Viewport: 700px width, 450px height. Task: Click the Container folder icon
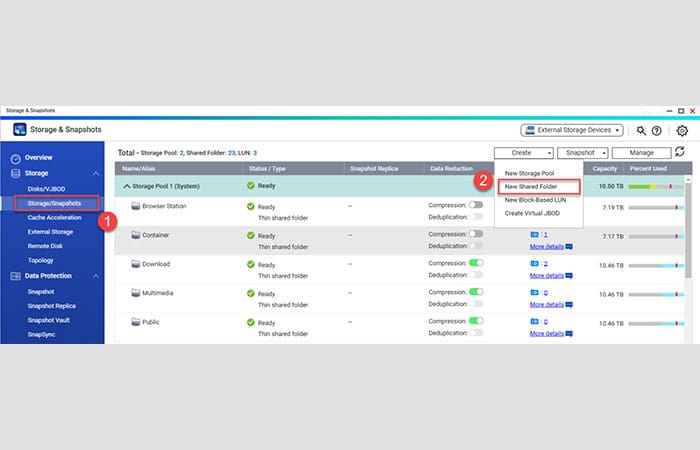[136, 235]
